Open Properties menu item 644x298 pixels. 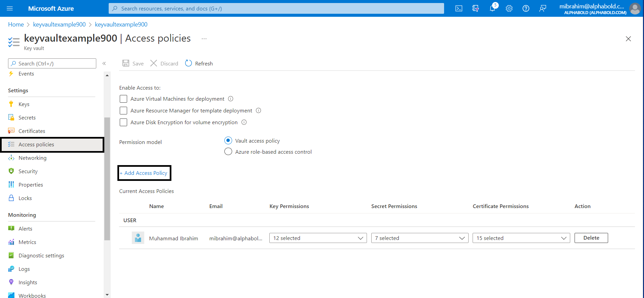point(31,185)
